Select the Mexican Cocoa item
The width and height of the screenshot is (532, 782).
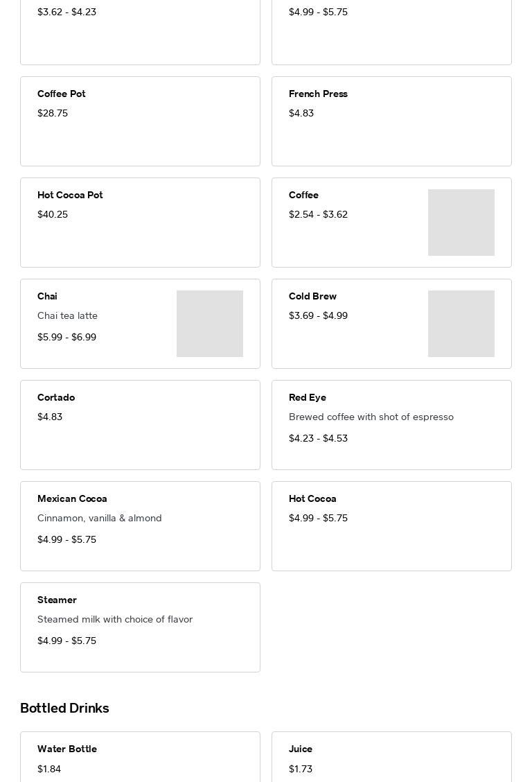click(140, 526)
